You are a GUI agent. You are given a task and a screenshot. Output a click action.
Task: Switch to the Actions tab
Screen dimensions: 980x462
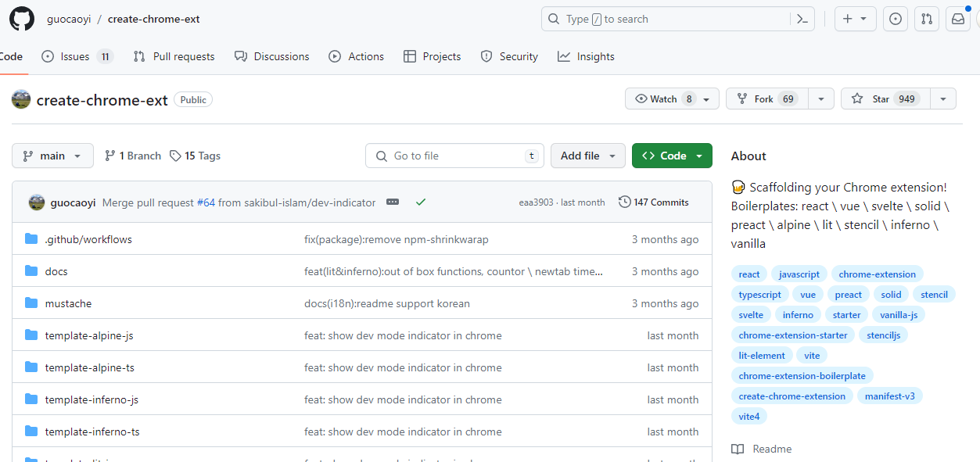point(356,56)
